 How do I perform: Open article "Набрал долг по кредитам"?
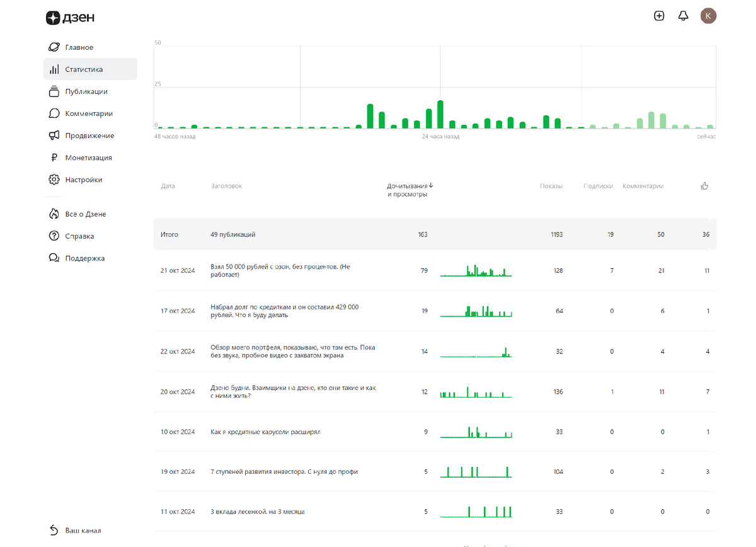pyautogui.click(x=285, y=311)
